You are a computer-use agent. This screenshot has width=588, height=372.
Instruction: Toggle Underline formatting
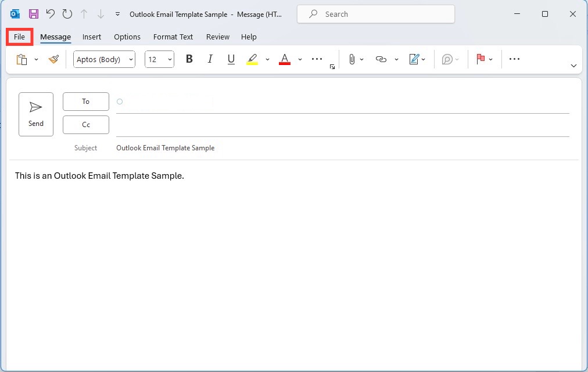pyautogui.click(x=231, y=59)
